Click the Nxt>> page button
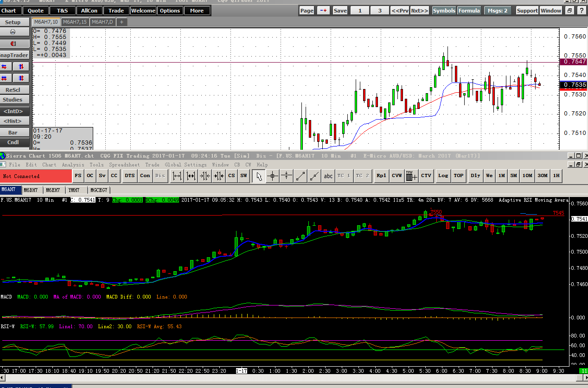 pos(420,11)
